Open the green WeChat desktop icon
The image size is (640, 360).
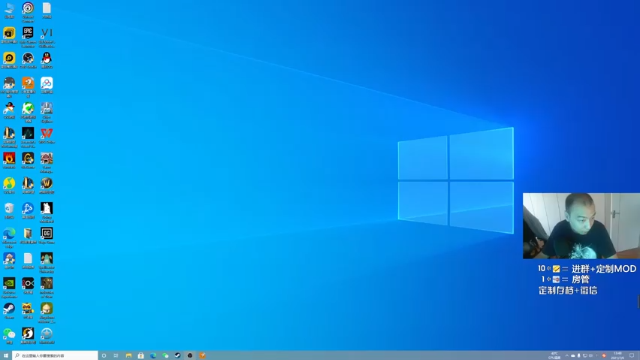pos(9,336)
